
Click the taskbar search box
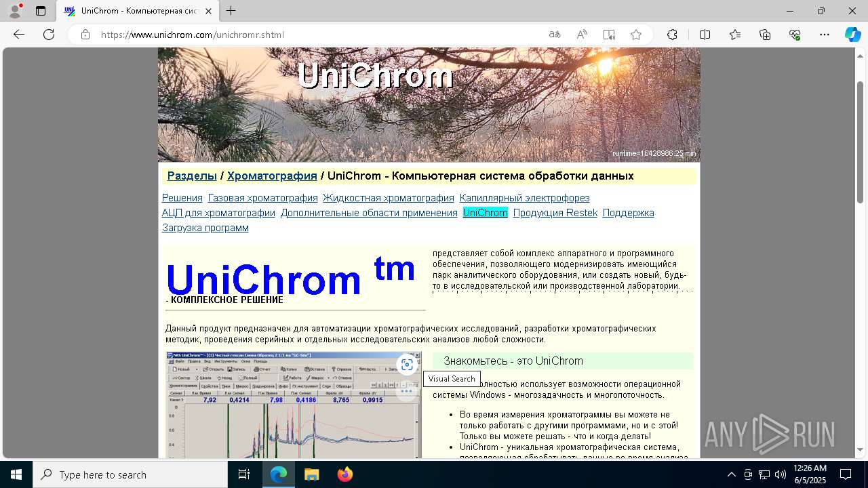[130, 474]
